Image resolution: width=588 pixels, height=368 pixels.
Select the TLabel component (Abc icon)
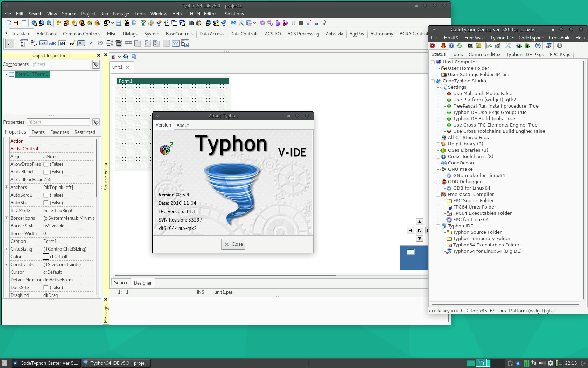(52, 43)
